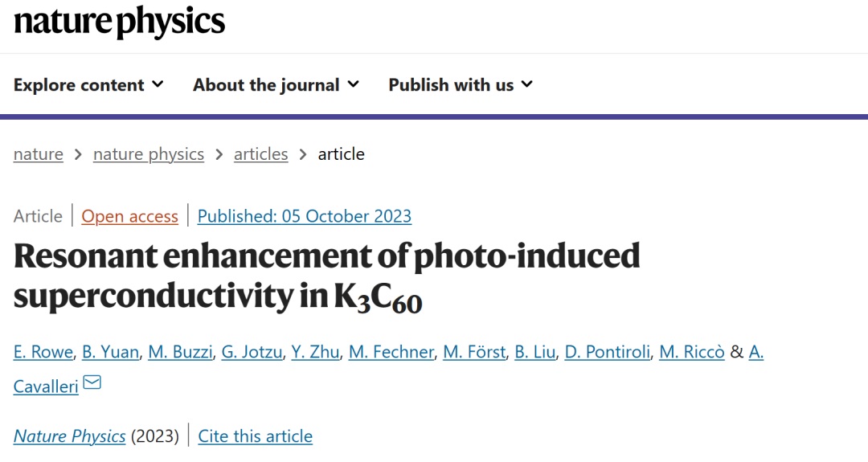Image resolution: width=868 pixels, height=462 pixels.
Task: Expand the Explore content menu
Action: (88, 84)
